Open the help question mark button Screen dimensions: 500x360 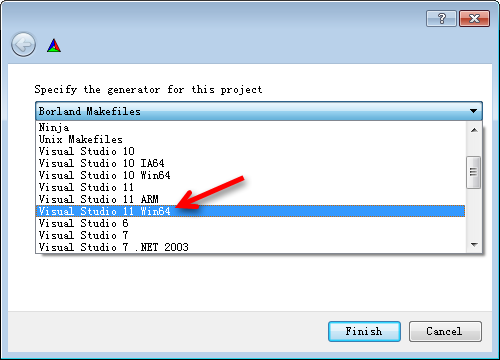[441, 18]
